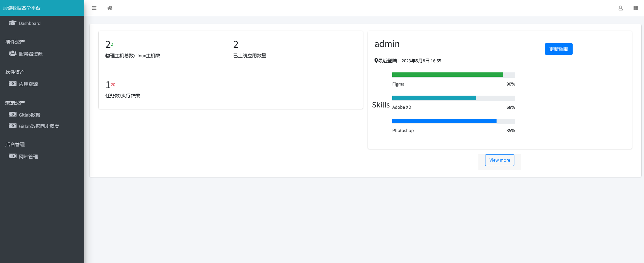This screenshot has height=263, width=644.
Task: Click the Photoshop skill label
Action: (x=403, y=131)
